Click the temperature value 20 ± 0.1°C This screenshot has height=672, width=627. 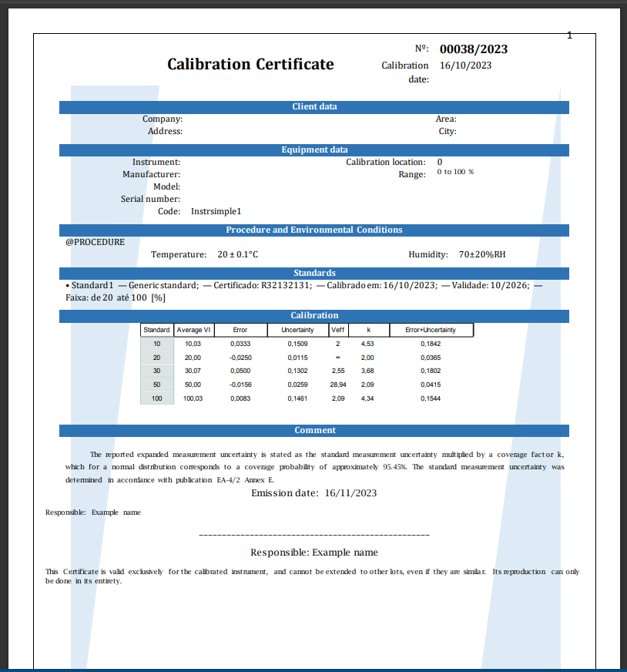[x=237, y=254]
